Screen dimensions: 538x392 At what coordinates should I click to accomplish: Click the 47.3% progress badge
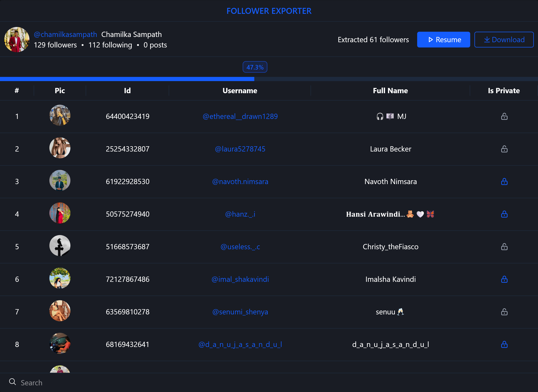(255, 67)
